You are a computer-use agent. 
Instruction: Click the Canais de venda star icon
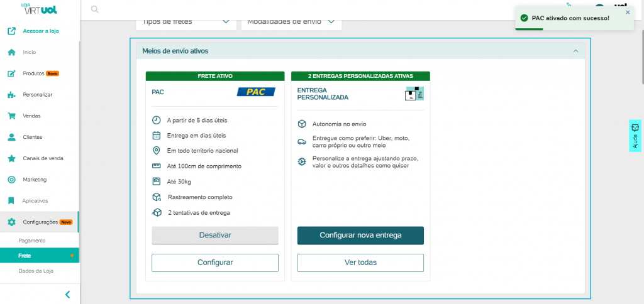(x=11, y=158)
